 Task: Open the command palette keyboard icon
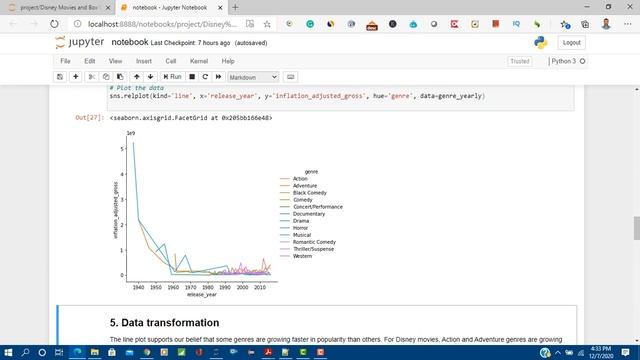coord(291,77)
